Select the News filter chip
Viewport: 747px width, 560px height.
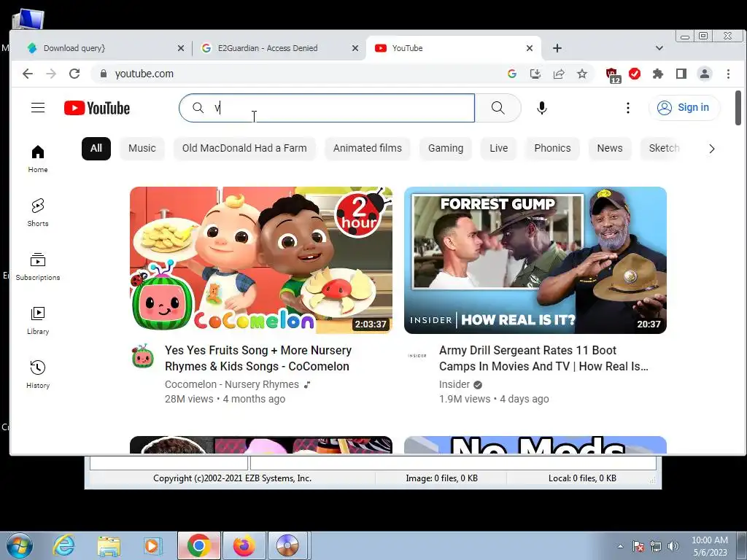tap(610, 148)
